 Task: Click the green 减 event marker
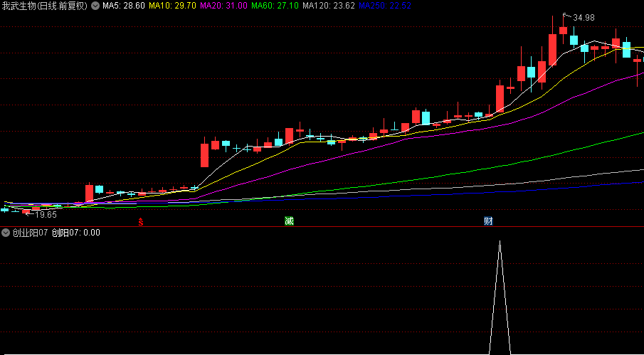(x=289, y=221)
